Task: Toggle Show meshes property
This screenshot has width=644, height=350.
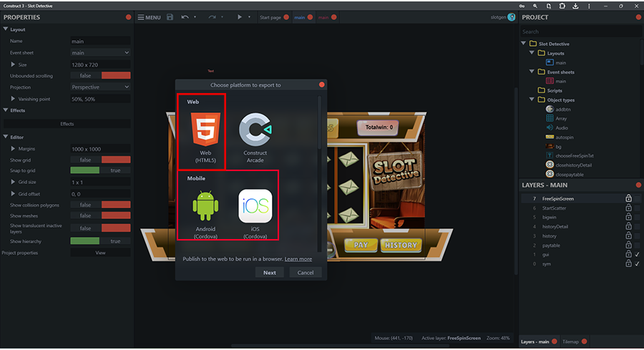Action: pyautogui.click(x=100, y=215)
